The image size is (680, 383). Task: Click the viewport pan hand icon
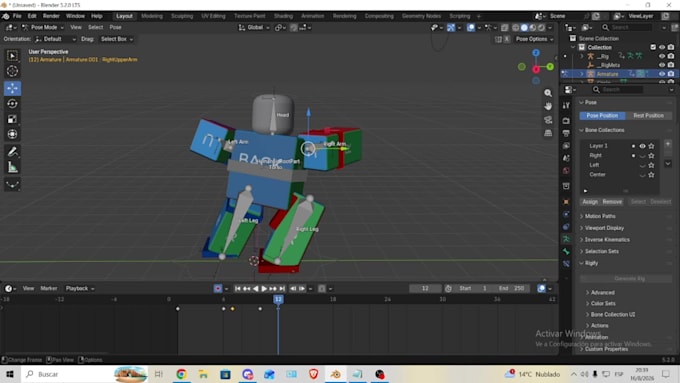pos(548,106)
